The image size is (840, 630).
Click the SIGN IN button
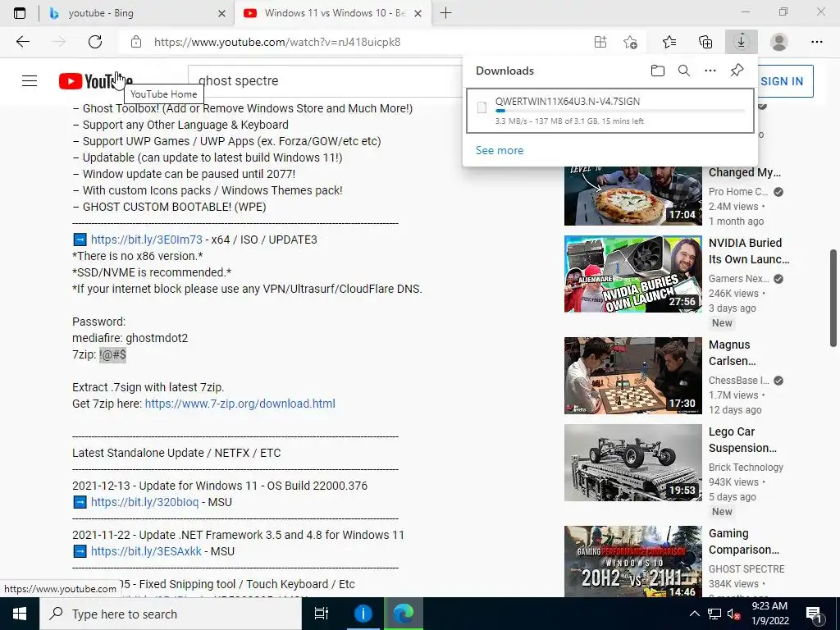[x=782, y=81]
